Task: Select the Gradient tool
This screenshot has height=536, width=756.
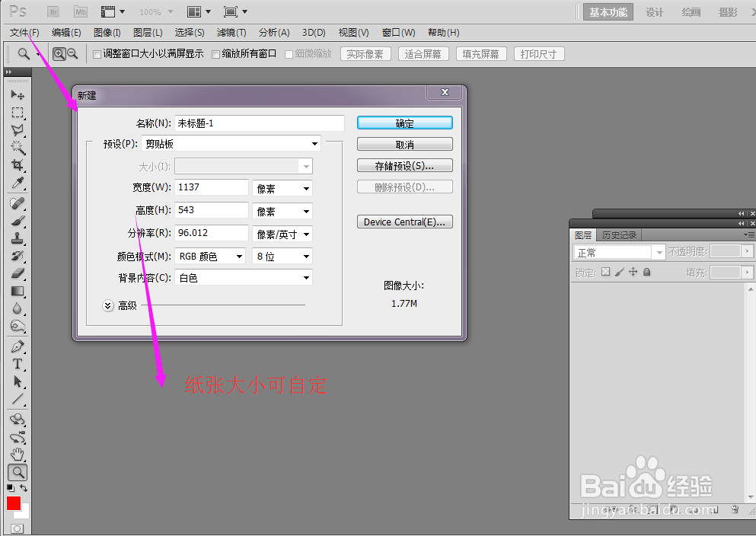Action: coord(18,291)
